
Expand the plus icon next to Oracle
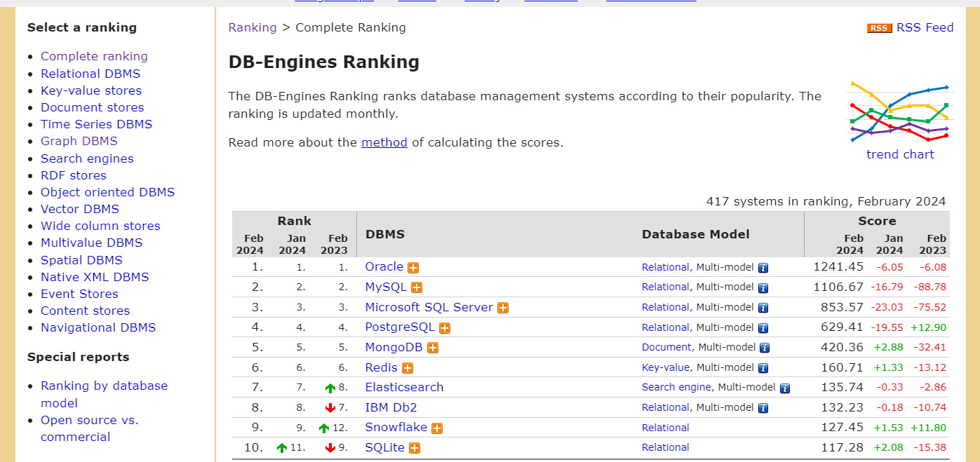click(413, 268)
